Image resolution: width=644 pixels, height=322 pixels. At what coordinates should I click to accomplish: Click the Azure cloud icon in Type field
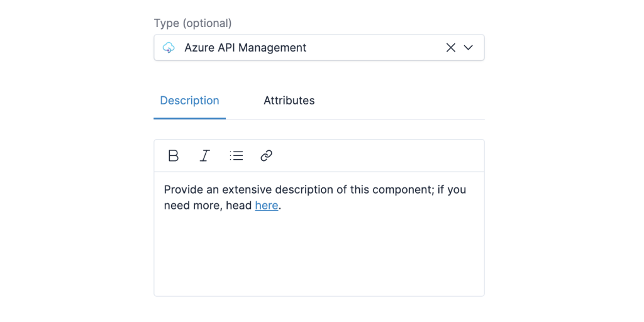point(169,48)
